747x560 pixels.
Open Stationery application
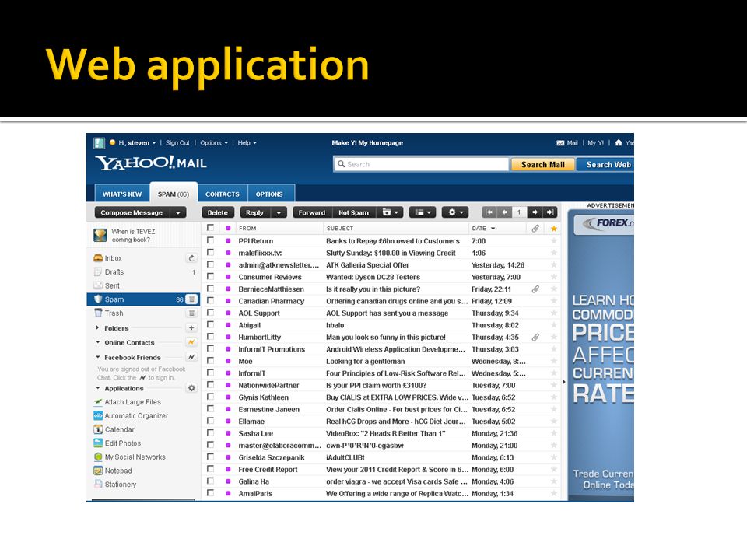[x=115, y=485]
